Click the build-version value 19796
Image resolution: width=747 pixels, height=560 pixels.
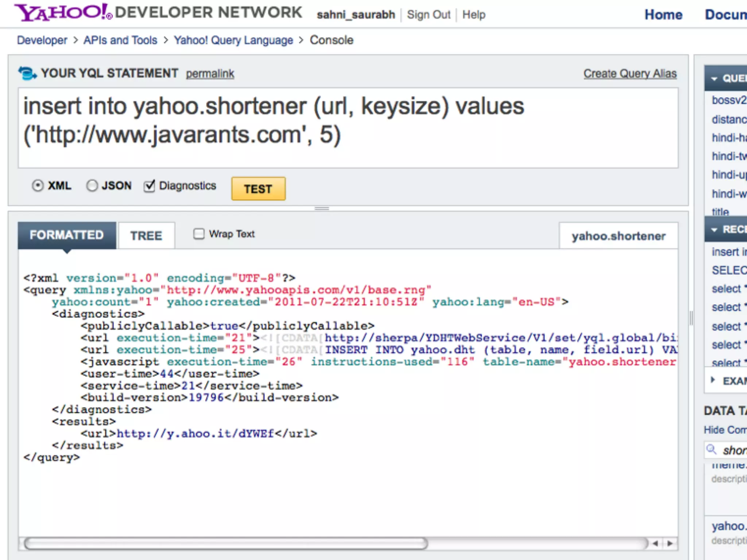click(x=206, y=397)
